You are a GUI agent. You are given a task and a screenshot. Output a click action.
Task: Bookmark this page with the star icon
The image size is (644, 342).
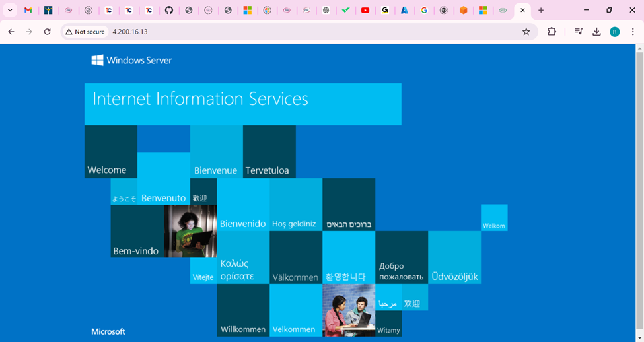point(526,32)
